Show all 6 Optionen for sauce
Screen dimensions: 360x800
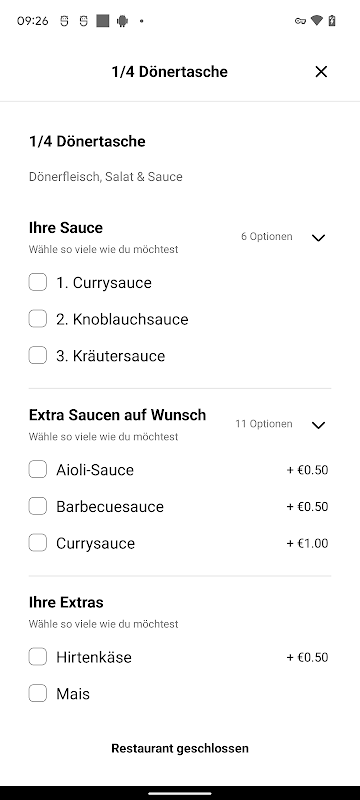point(267,236)
